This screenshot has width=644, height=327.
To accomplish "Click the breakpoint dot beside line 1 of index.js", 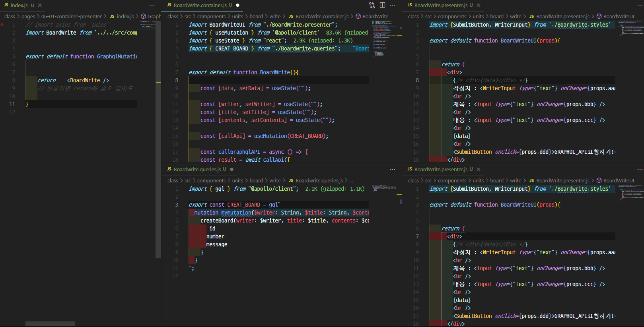I will pos(2,25).
